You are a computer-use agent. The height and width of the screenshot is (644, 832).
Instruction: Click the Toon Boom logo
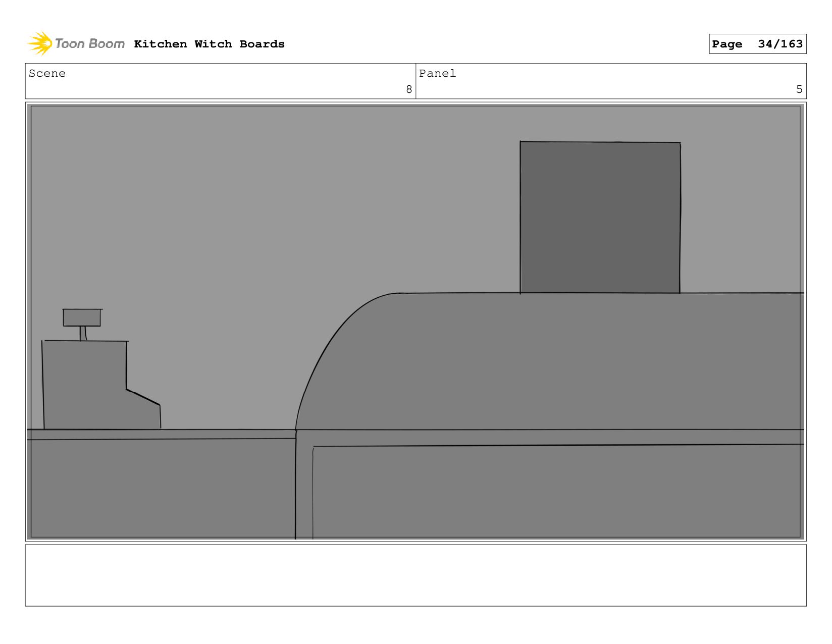pos(76,43)
